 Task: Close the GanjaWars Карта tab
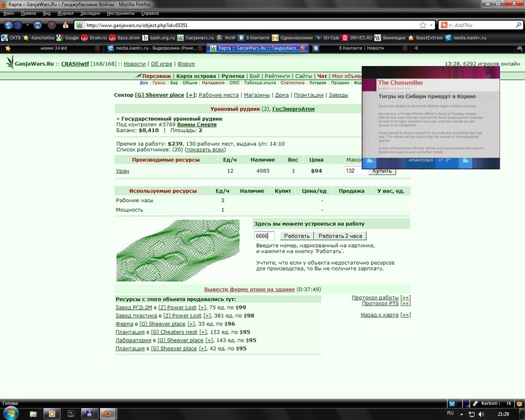click(303, 48)
